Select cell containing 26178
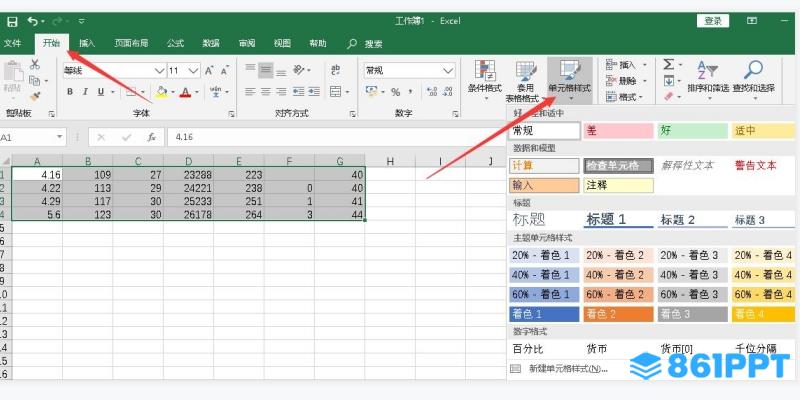 pyautogui.click(x=189, y=215)
